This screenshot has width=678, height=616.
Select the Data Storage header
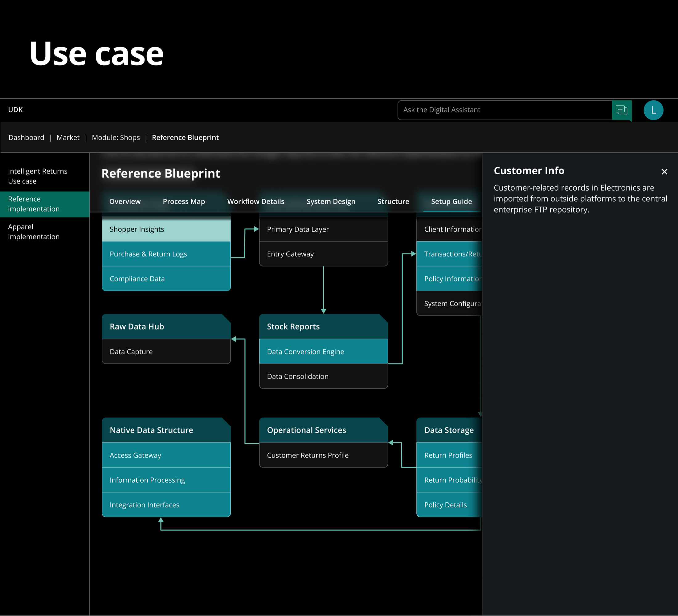(x=449, y=430)
